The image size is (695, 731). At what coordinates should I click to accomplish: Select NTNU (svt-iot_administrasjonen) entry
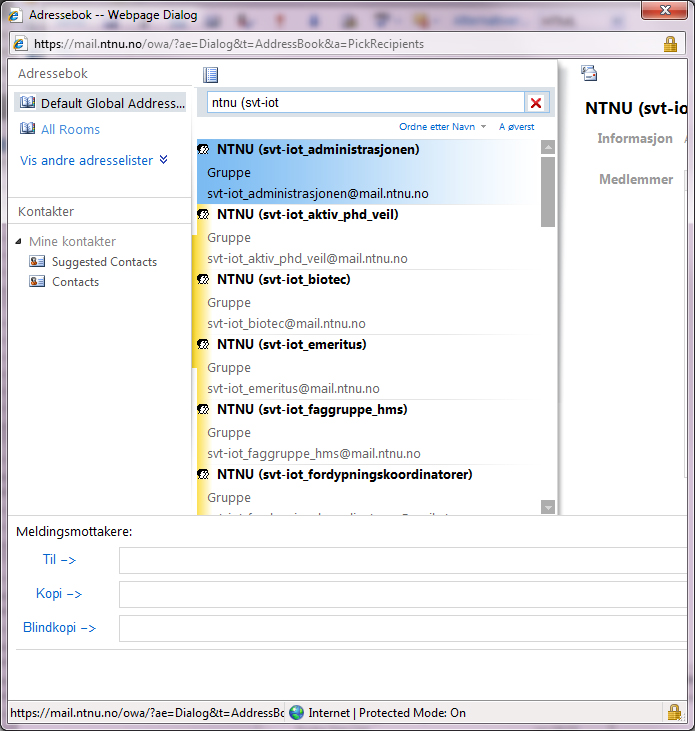[x=368, y=172]
